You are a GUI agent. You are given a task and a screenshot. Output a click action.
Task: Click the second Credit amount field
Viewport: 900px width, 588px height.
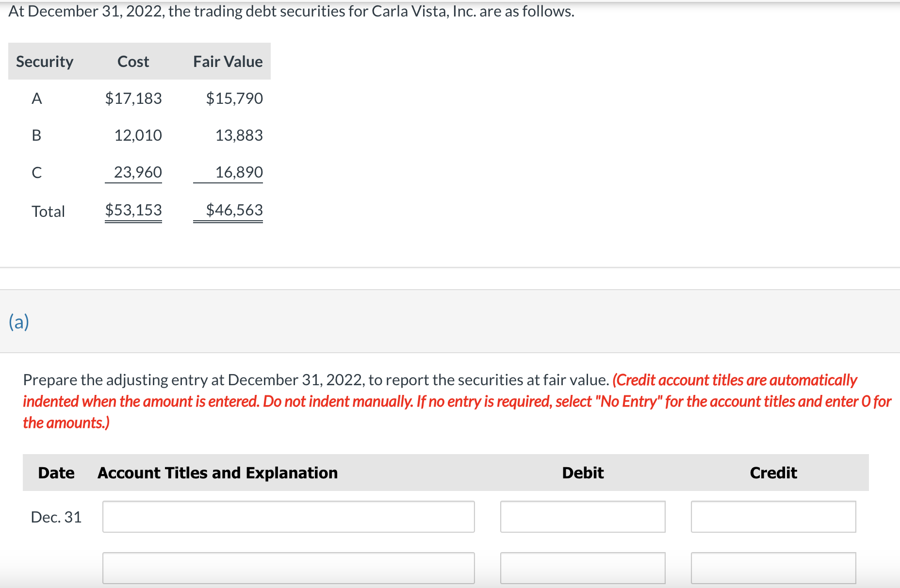point(773,568)
